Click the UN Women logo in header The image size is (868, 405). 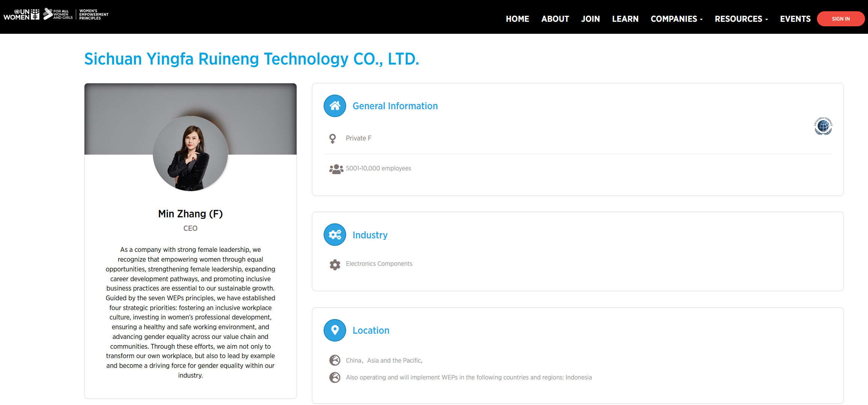21,15
